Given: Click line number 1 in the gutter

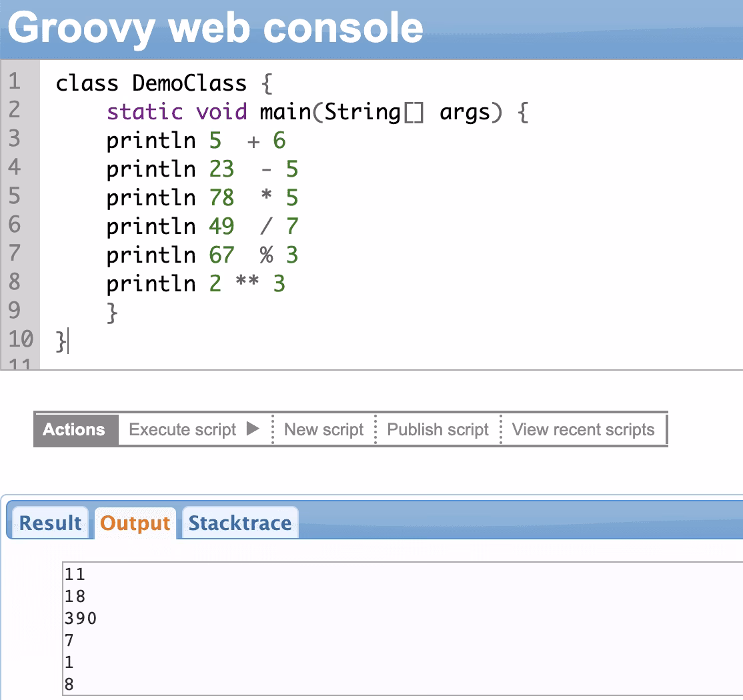Looking at the screenshot, I should (16, 83).
